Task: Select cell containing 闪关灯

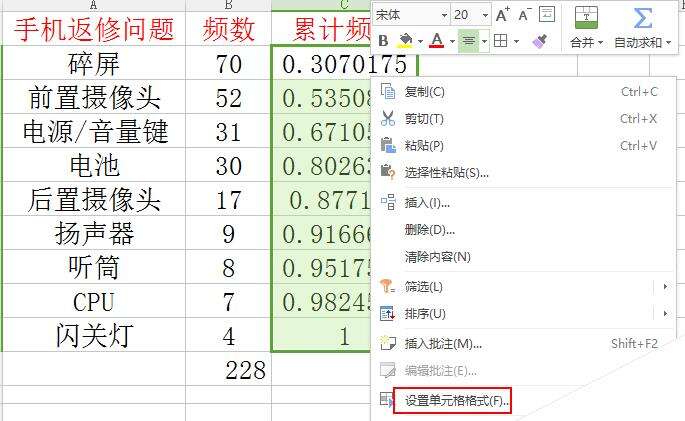Action: point(94,335)
